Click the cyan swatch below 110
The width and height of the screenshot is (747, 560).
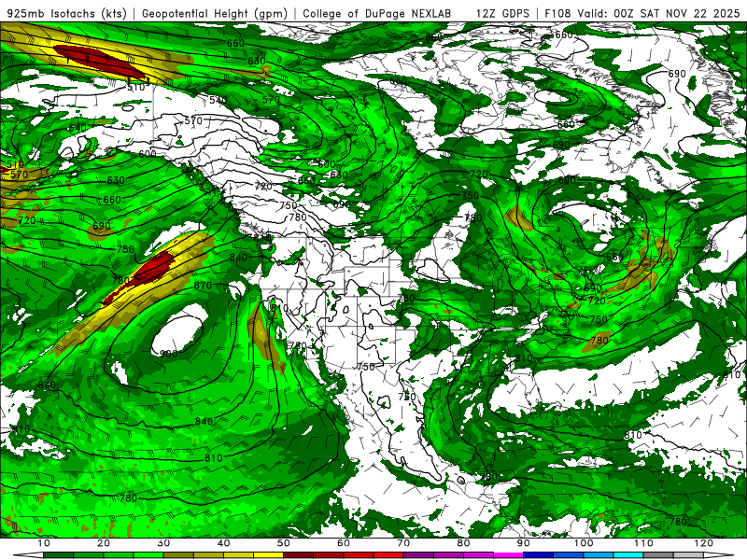(x=627, y=555)
